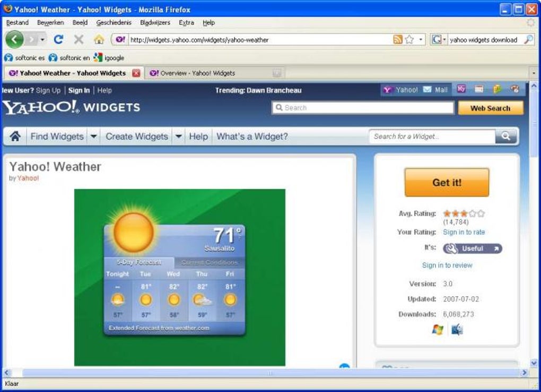Open My Yahoo with the My icon
Viewport: 541px width, 392px height.
point(461,89)
